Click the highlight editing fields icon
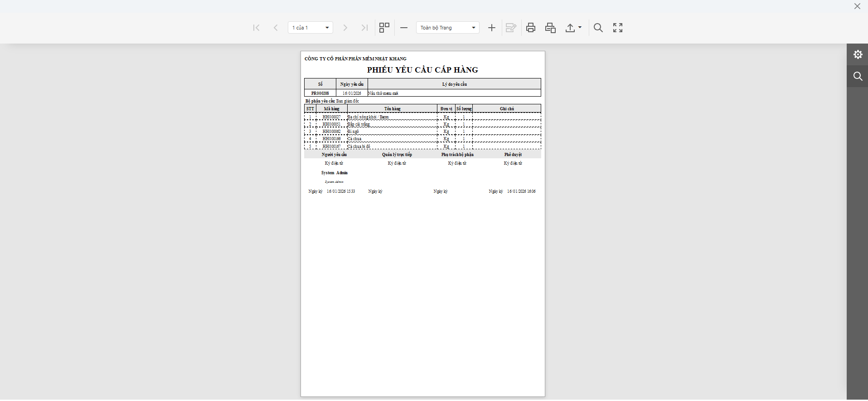Image resolution: width=868 pixels, height=401 pixels. point(511,28)
